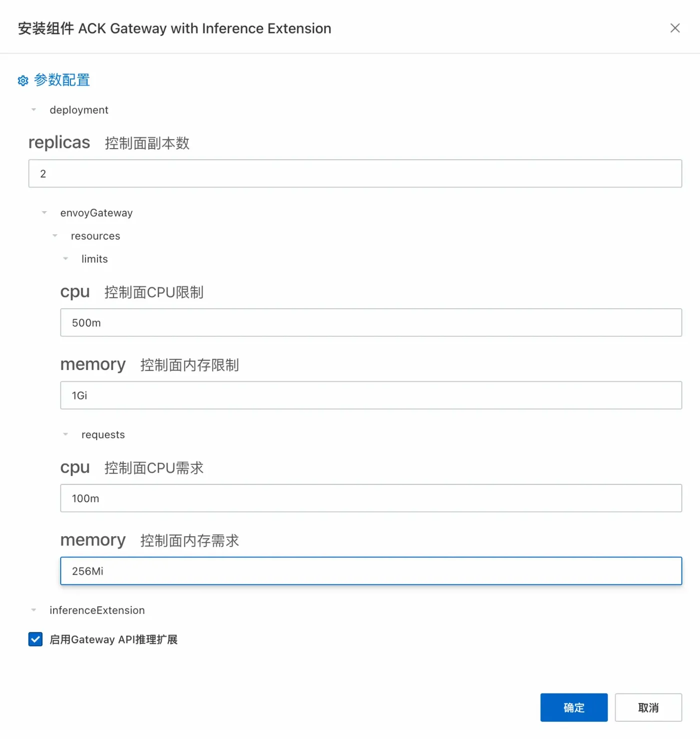Cancel with the 取消 button

coord(648,707)
